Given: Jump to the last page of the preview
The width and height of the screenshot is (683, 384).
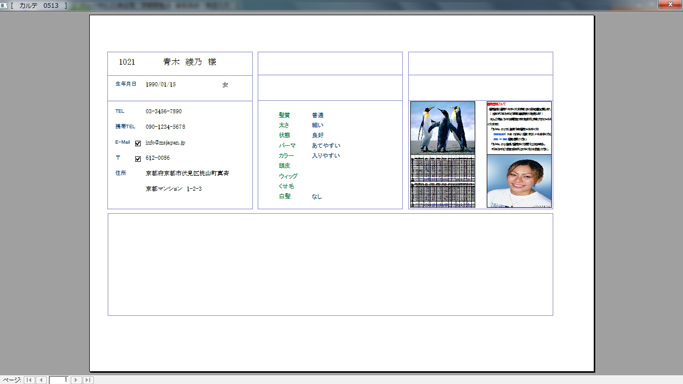Looking at the screenshot, I should coord(88,380).
